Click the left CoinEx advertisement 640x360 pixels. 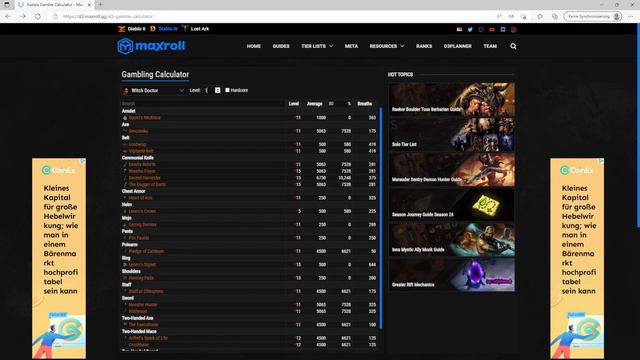[x=59, y=258]
